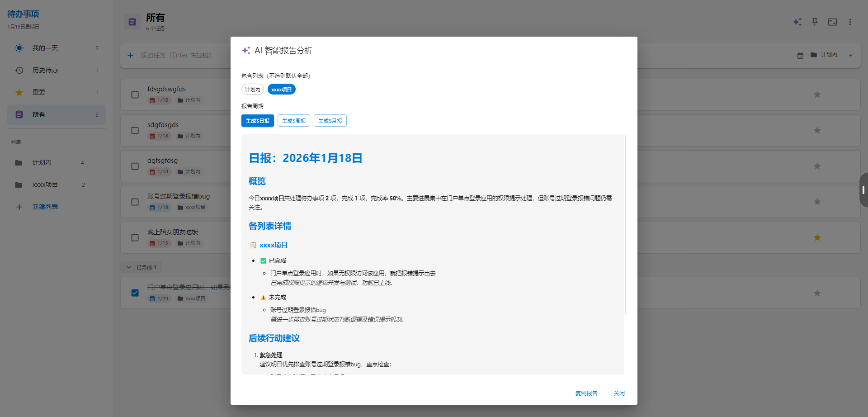Uncheck the completed 门户单点登录 task
The height and width of the screenshot is (417, 868).
pyautogui.click(x=135, y=293)
